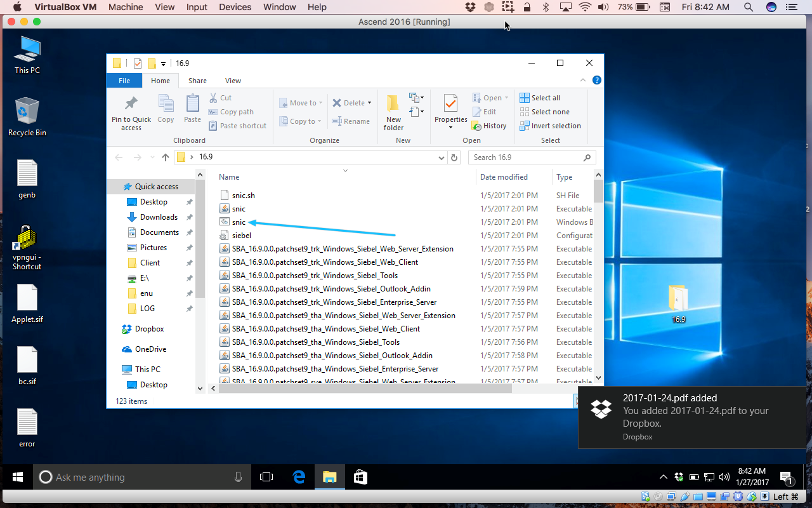Open Dropbox in navigation pane
Screen dimensions: 812x508
point(149,329)
